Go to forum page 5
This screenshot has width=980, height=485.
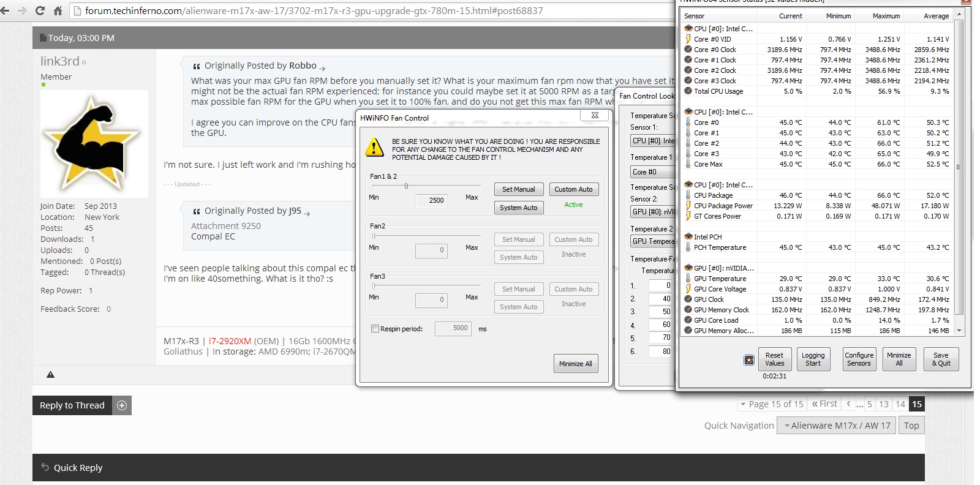tap(870, 404)
